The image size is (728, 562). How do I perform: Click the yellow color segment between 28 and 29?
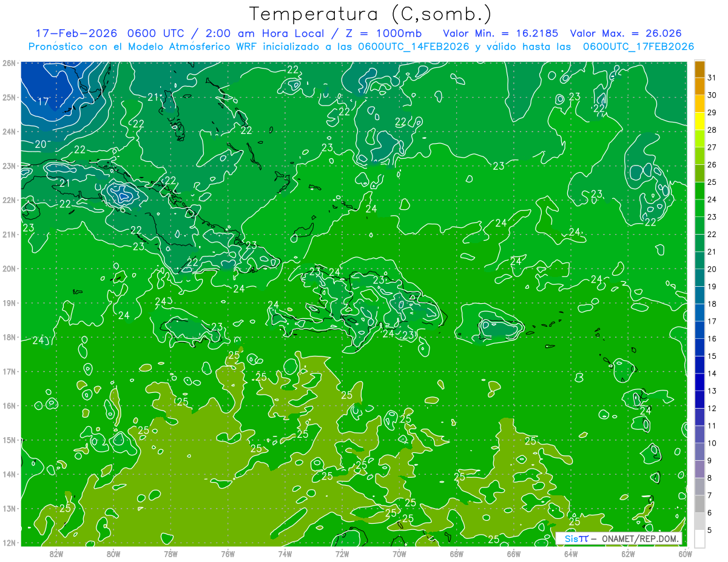(699, 121)
